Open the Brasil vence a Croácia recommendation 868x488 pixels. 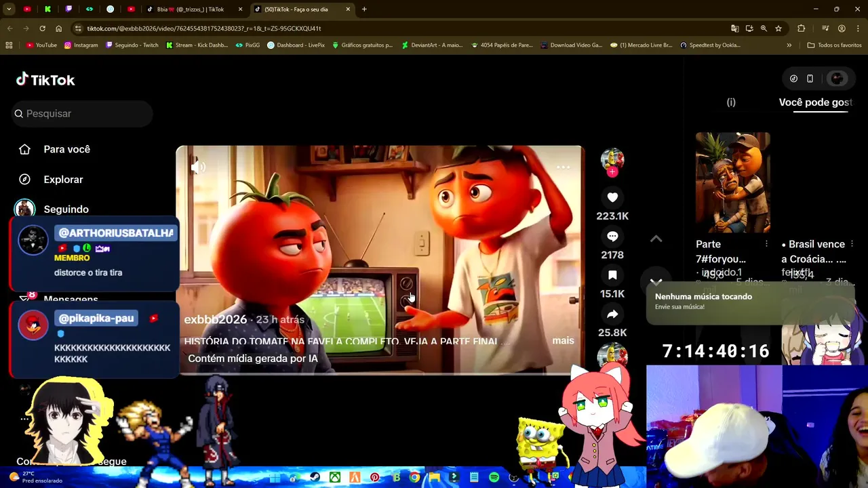[813, 251]
